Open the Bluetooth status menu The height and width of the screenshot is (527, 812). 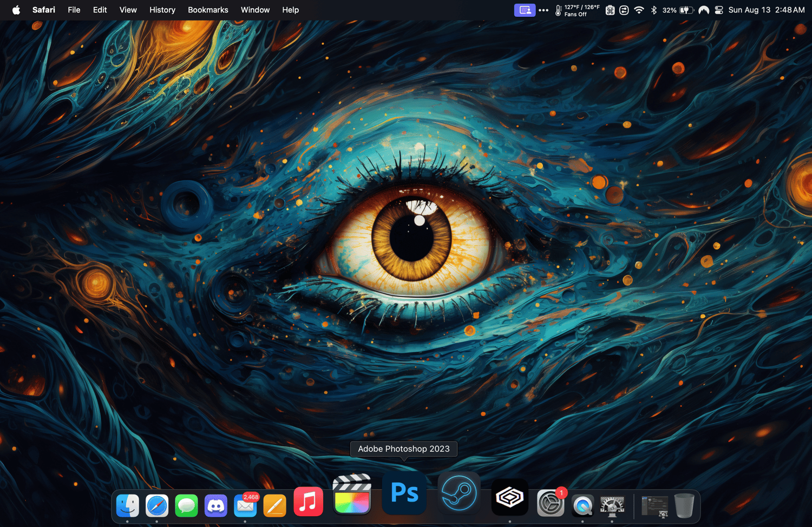click(654, 10)
